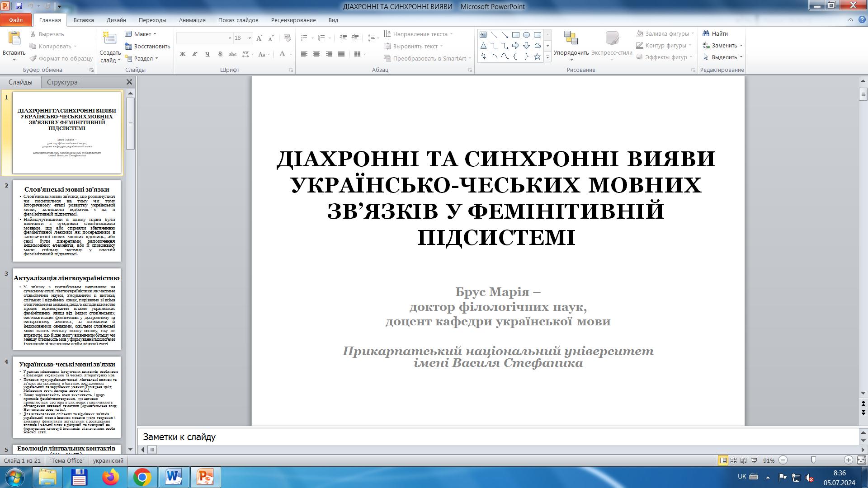Toggle italic formatting with К button

pyautogui.click(x=195, y=54)
